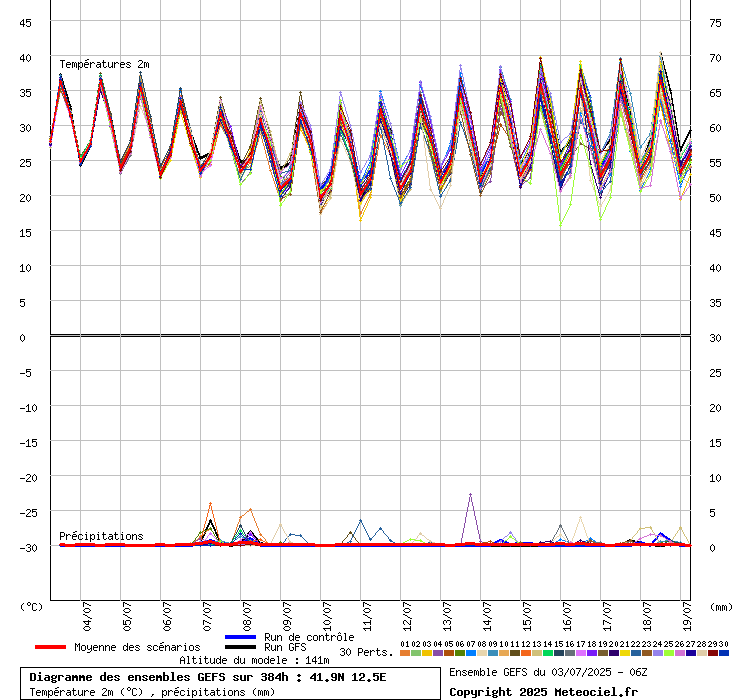Click the 'Moyenne des scénarios' legend label
The image size is (740, 700).
point(137,647)
